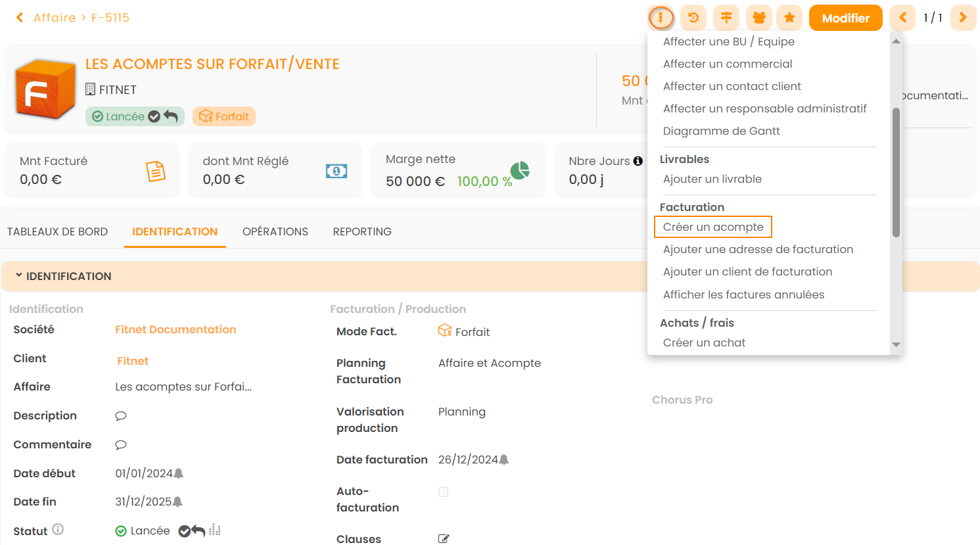
Task: Choose Diagramme de Gantt from the menu
Action: 721,131
